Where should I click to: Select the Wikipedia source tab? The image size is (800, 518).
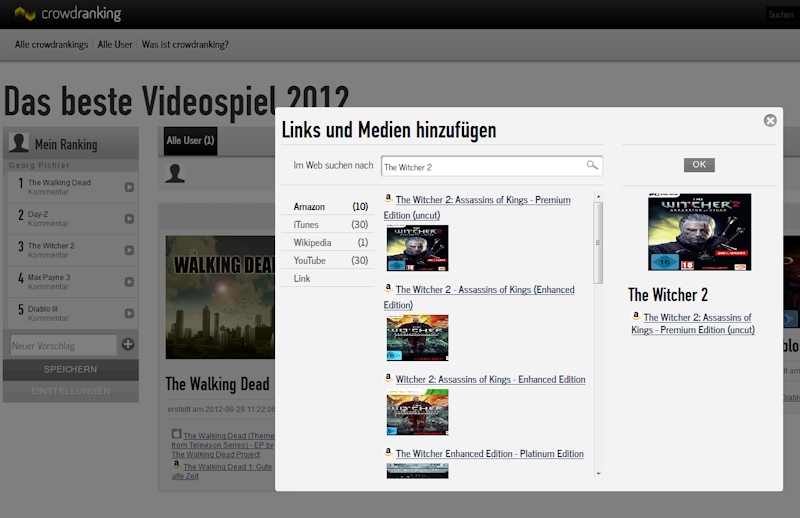click(x=328, y=242)
